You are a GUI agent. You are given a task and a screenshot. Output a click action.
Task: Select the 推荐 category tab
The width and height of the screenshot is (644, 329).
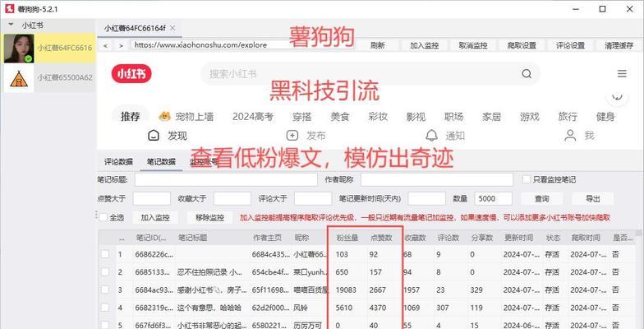[x=130, y=117]
